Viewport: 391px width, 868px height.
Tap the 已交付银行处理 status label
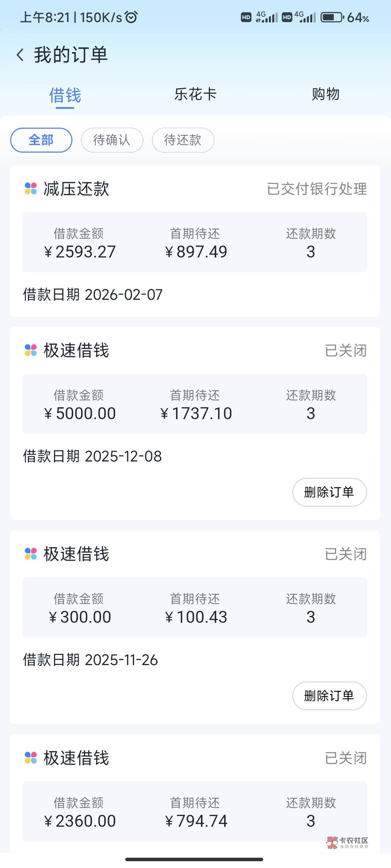(317, 189)
